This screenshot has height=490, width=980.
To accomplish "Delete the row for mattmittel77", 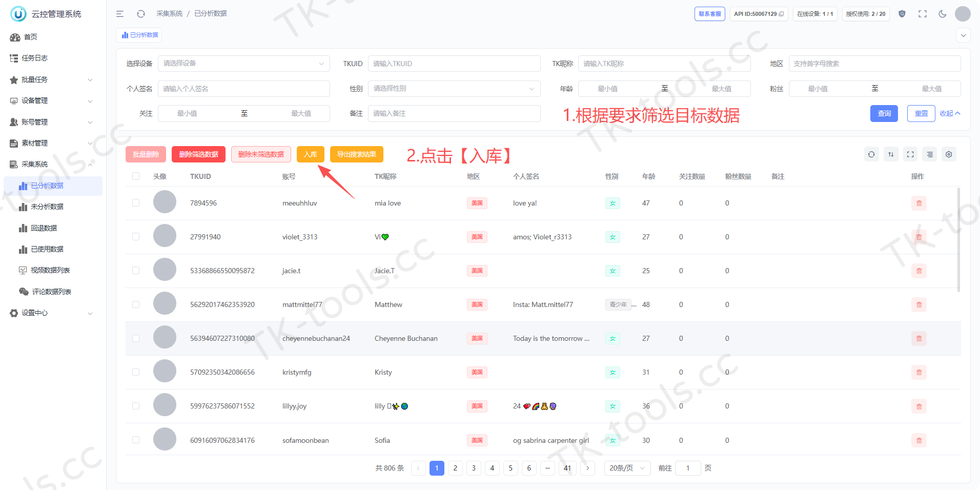I will click(x=919, y=305).
